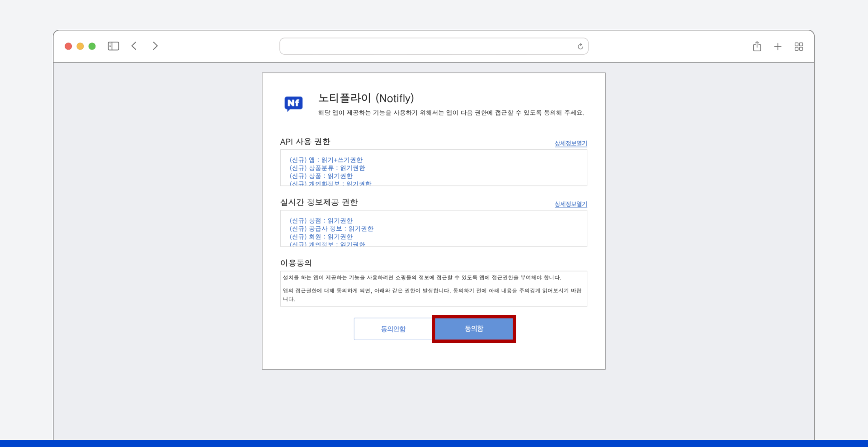The height and width of the screenshot is (447, 868).
Task: Show tab overview grid icon
Action: [x=799, y=47]
